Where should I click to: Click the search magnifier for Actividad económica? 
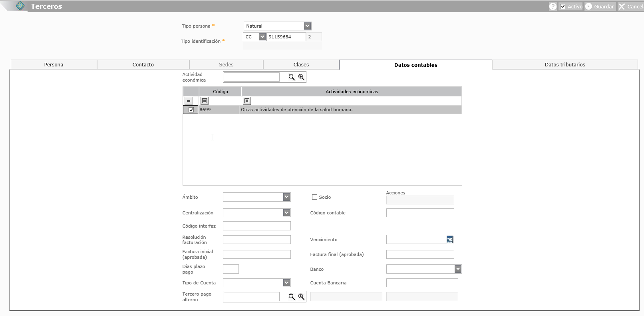tap(292, 77)
